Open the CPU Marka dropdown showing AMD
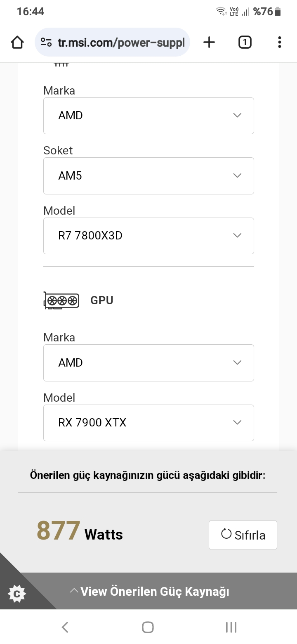This screenshot has width=297, height=644. [148, 116]
